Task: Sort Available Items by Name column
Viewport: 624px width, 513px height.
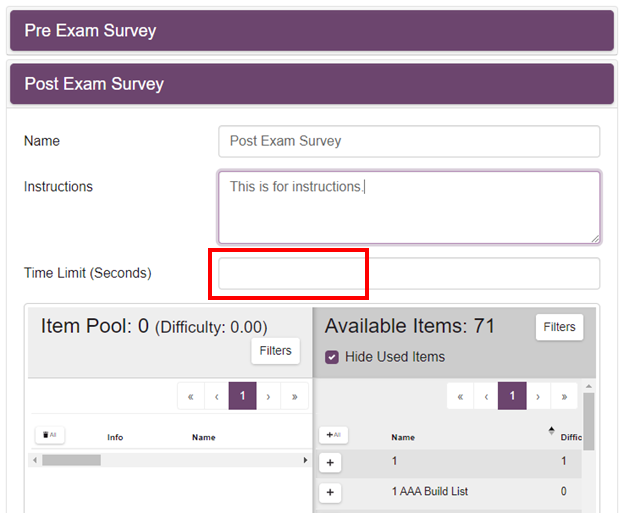Action: [403, 437]
